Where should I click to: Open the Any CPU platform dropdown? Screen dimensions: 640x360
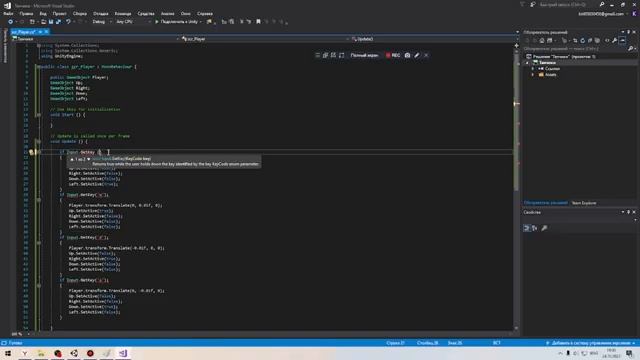point(133,22)
